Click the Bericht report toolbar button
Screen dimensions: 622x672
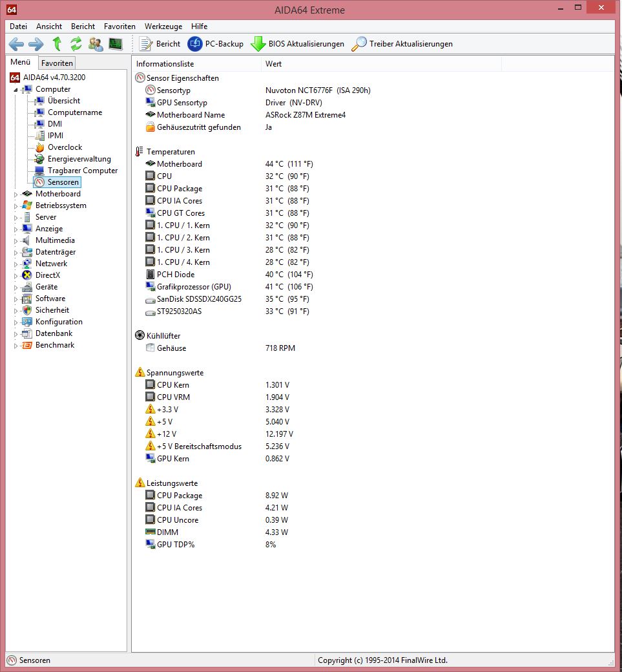pyautogui.click(x=160, y=44)
